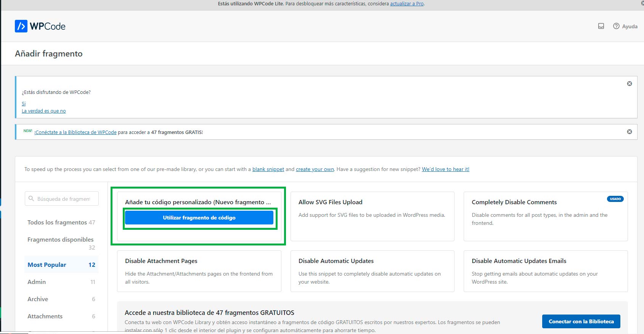
Task: Open 'Conéctate a la Biblioteca de WPCode' link
Action: tap(75, 132)
